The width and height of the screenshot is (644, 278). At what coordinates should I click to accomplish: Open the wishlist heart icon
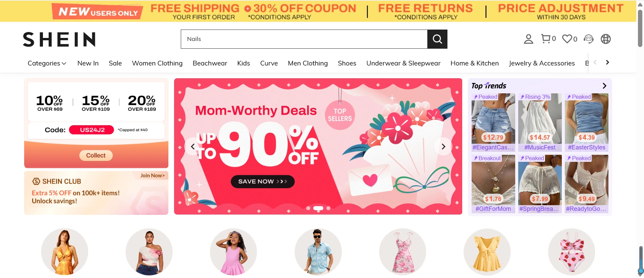570,39
